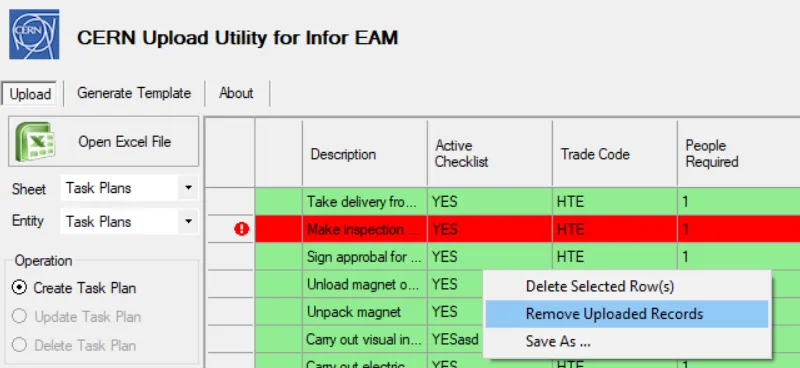Click the red error icon on the Make inspection row
Image resolution: width=800 pixels, height=368 pixels.
(x=241, y=229)
